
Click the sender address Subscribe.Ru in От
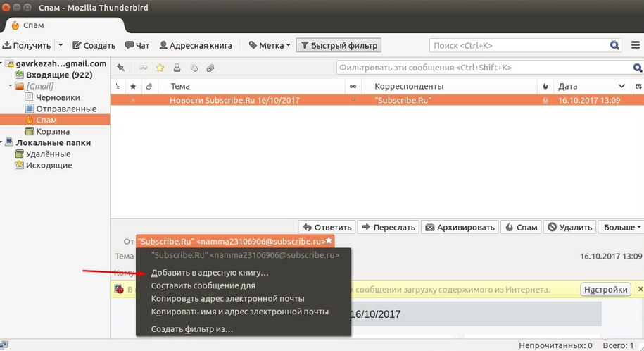point(232,242)
